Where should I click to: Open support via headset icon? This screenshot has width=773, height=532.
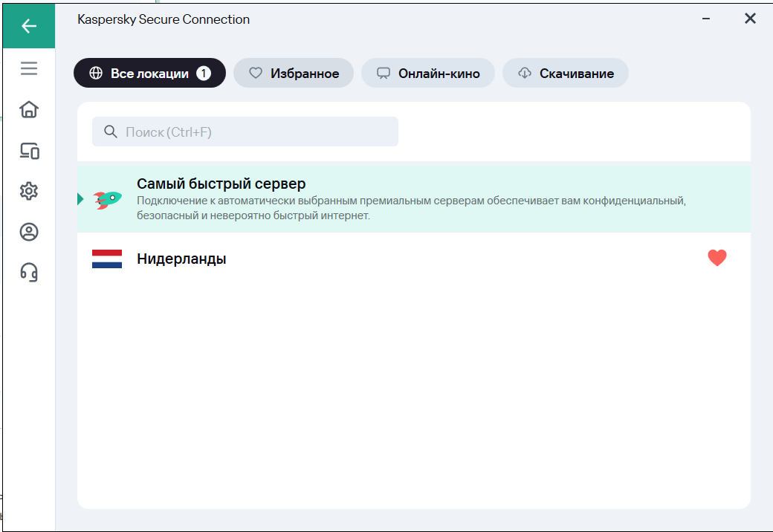(29, 272)
